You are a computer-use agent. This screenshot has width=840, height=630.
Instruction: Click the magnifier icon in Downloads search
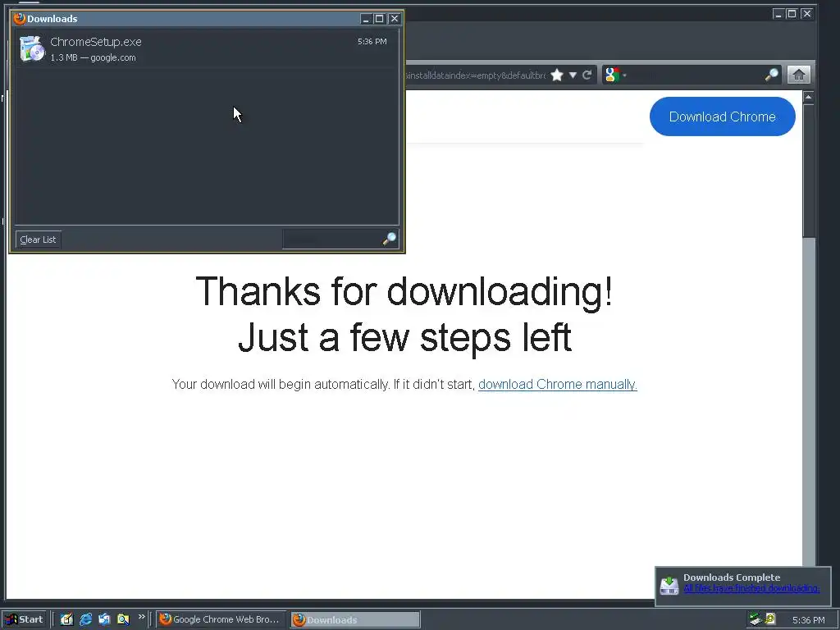coord(390,239)
